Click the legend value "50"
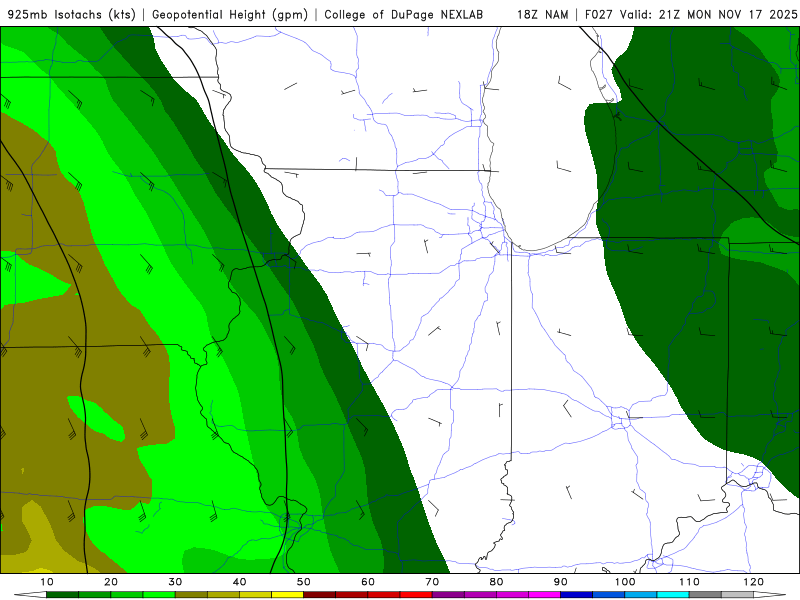800x600 pixels. (304, 582)
